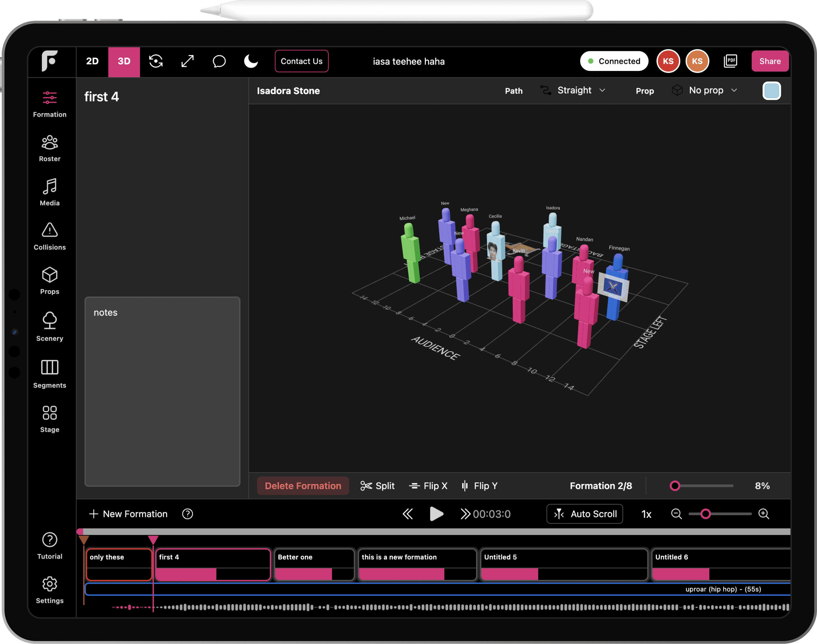Check the Collisions panel
817x644 pixels.
[49, 236]
